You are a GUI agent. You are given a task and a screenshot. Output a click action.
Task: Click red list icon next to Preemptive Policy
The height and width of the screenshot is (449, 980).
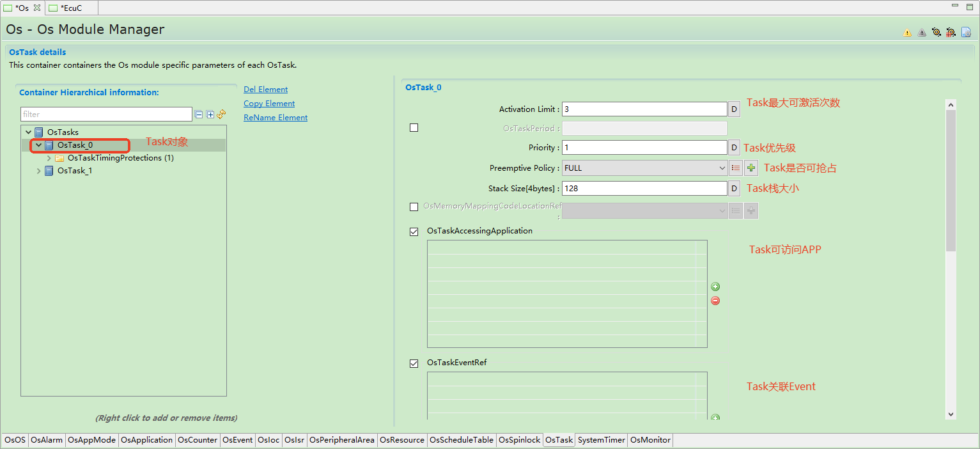pos(736,168)
